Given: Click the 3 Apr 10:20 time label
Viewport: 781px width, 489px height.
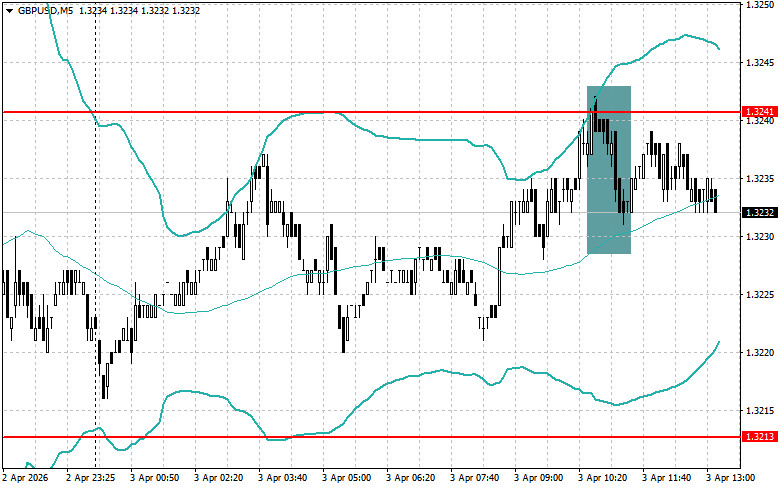Looking at the screenshot, I should [603, 478].
